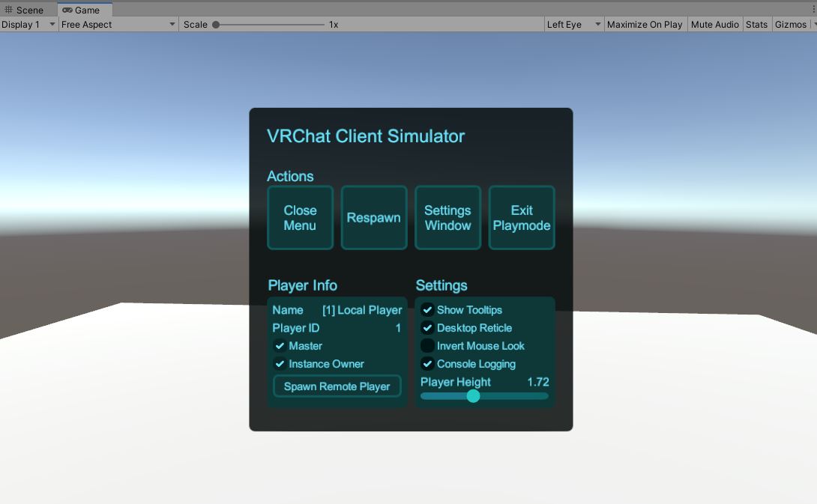Switch to the Scene tab
This screenshot has width=817, height=504.
coord(25,10)
